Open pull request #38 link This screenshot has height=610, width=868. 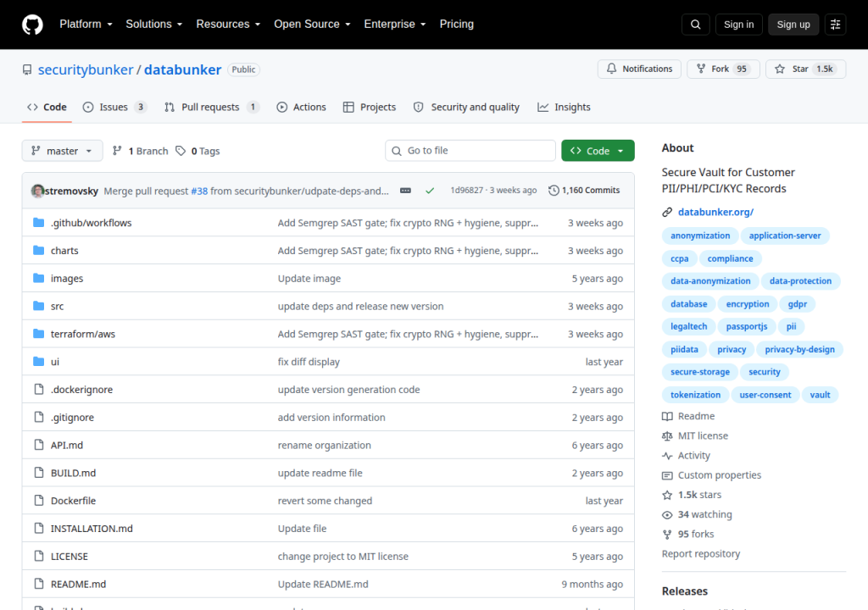coord(199,191)
